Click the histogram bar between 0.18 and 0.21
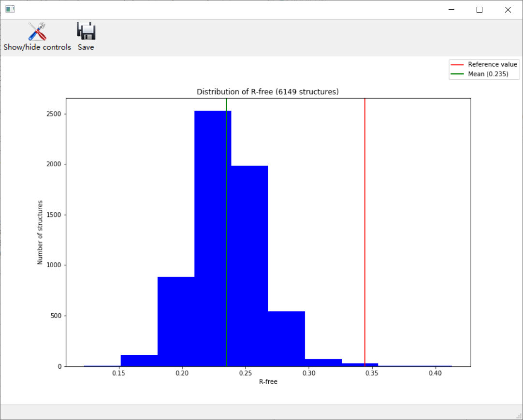The width and height of the screenshot is (523, 420). point(176,321)
